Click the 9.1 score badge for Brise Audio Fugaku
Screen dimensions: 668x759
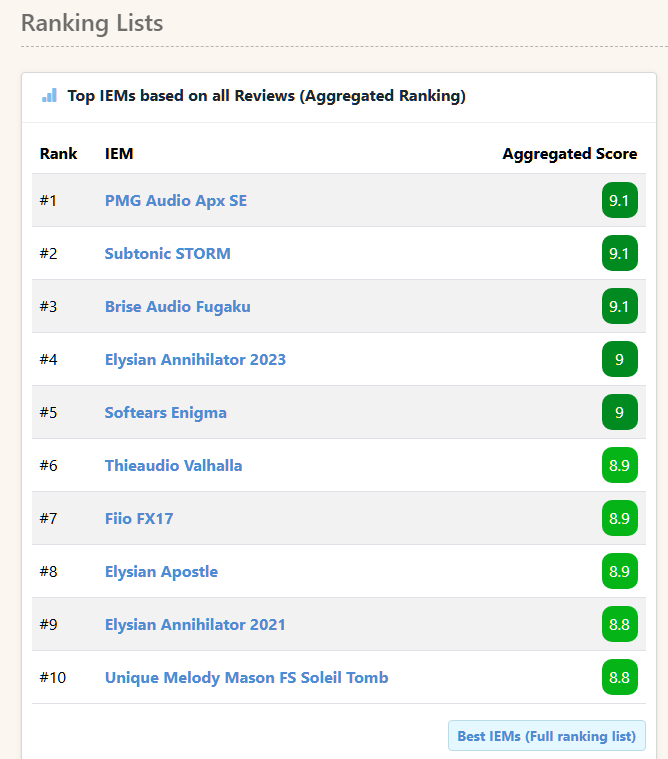620,306
